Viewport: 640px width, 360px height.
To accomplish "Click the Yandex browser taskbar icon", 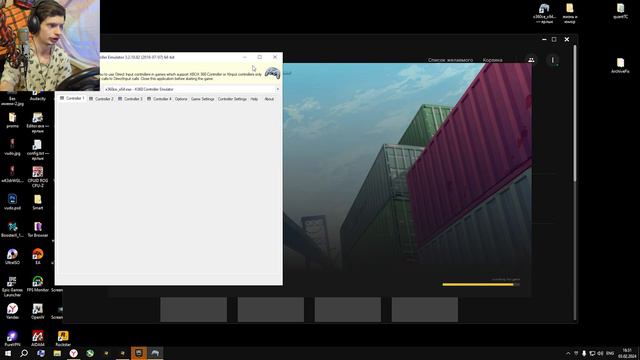I will tap(73, 353).
